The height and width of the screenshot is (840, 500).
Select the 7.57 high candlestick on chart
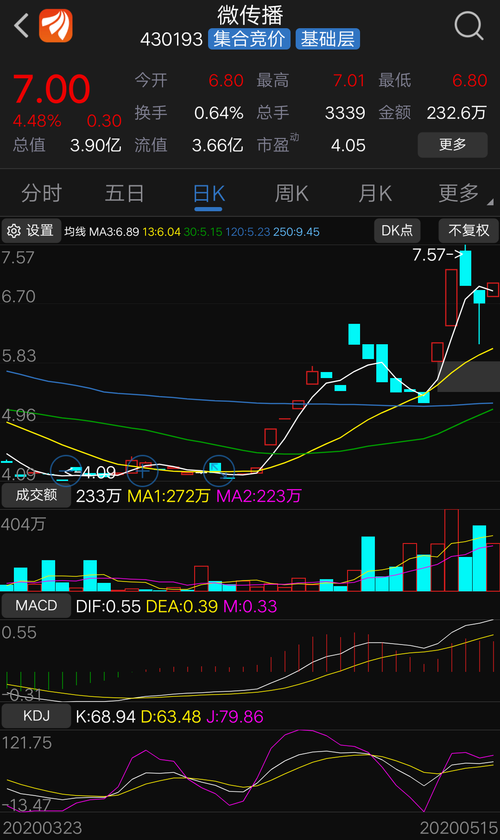[465, 267]
